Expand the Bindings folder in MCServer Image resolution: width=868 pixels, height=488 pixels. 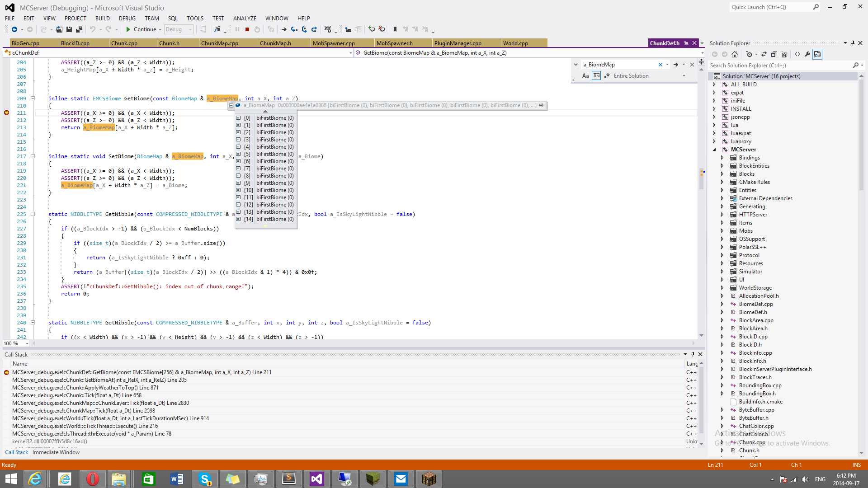[722, 158]
